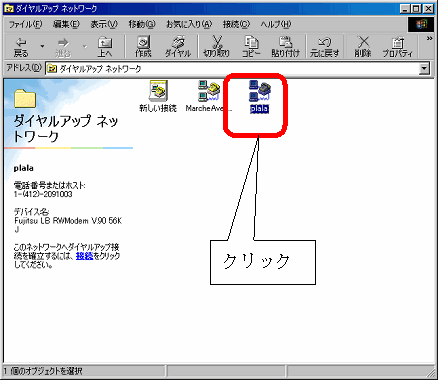Select the plala connection icon
The width and height of the screenshot is (438, 380).
point(260,97)
